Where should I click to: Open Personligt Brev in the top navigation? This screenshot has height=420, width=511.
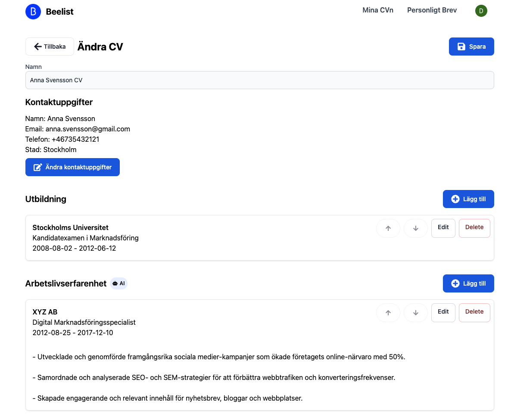(x=432, y=10)
